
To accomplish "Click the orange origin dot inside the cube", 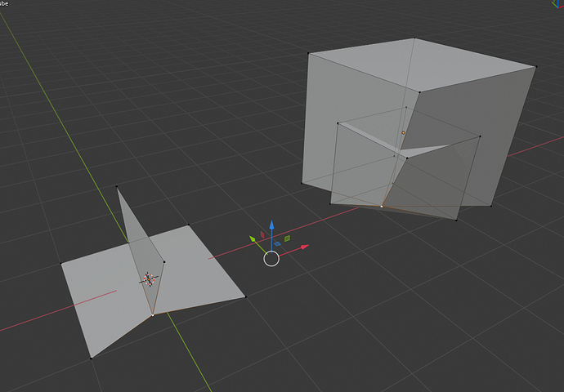I will pyautogui.click(x=403, y=132).
